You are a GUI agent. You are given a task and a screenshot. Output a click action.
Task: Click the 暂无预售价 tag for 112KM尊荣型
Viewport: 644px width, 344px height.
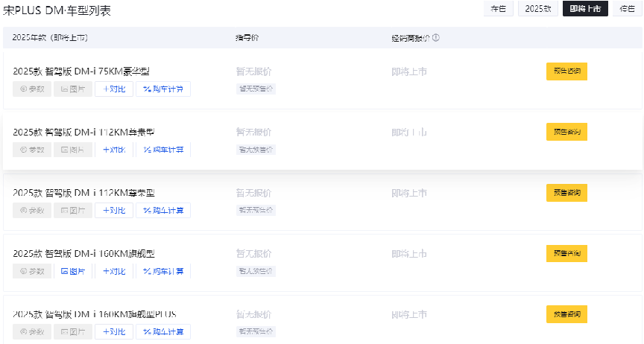coord(256,210)
